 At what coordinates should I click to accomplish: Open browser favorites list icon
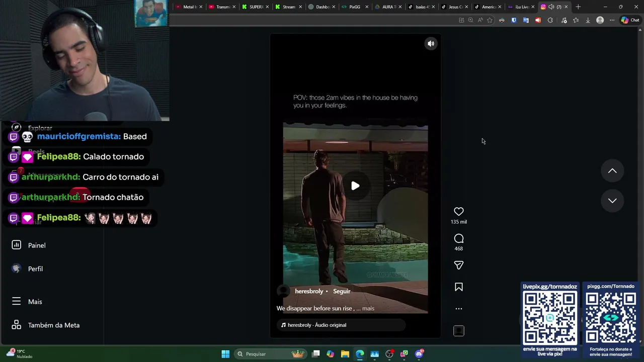pyautogui.click(x=576, y=20)
